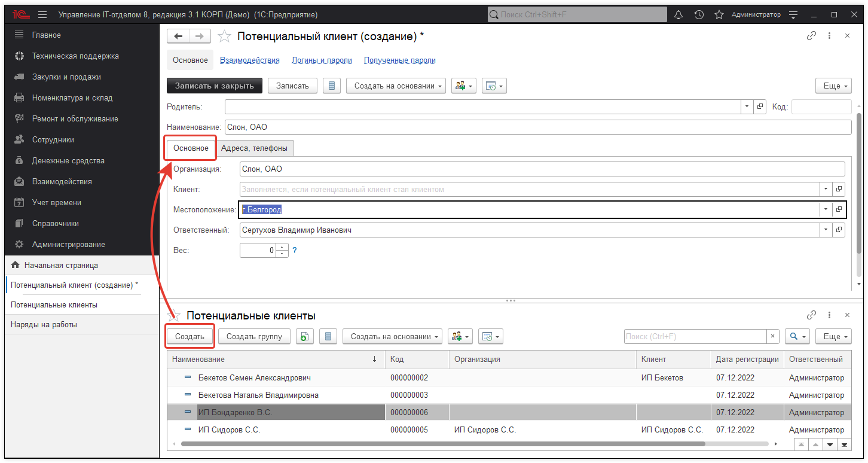
Task: Click the horizontal scrollbar of the list
Action: point(442,444)
